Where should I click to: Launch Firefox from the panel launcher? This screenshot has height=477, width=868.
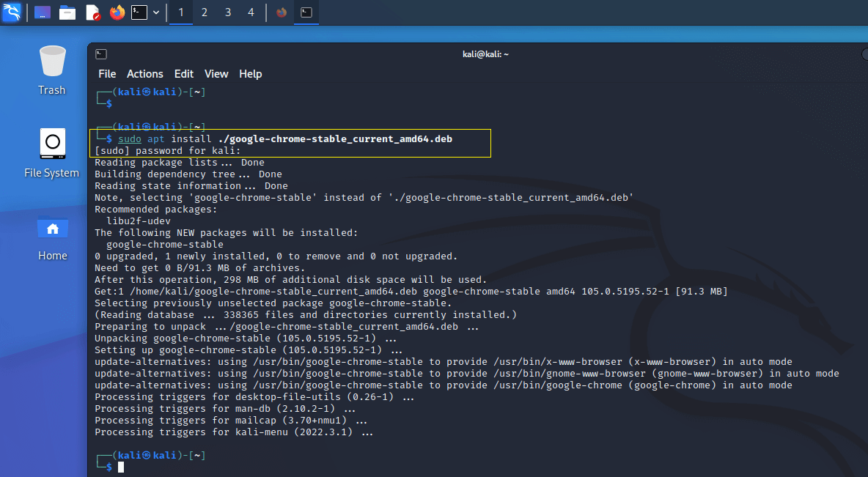[117, 12]
